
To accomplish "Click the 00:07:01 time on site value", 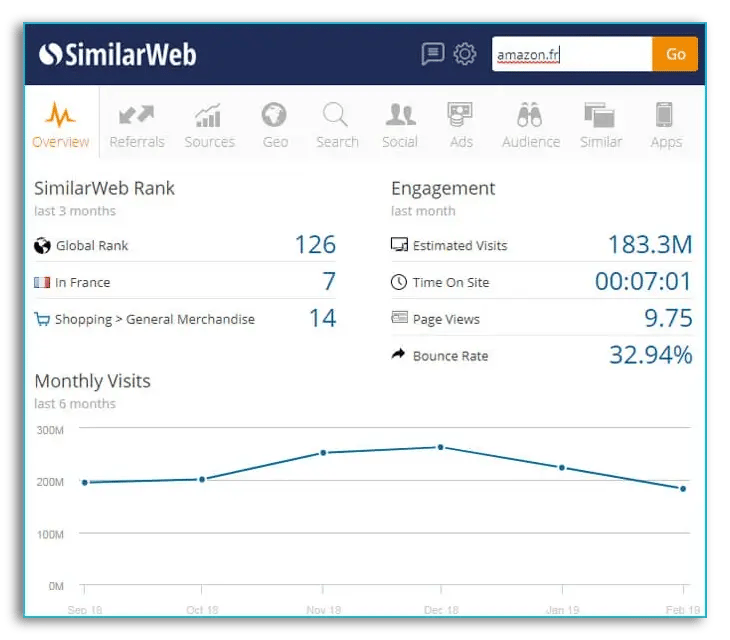I will coord(643,281).
